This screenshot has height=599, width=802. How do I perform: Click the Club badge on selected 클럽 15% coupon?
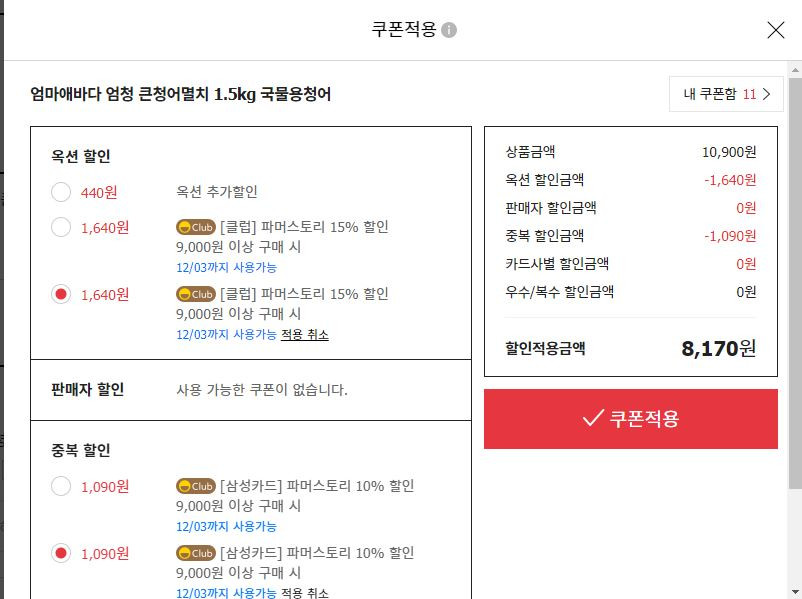[x=196, y=294]
